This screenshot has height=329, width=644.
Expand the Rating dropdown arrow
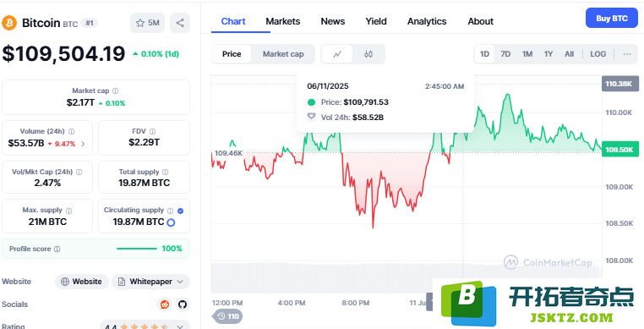(x=180, y=326)
